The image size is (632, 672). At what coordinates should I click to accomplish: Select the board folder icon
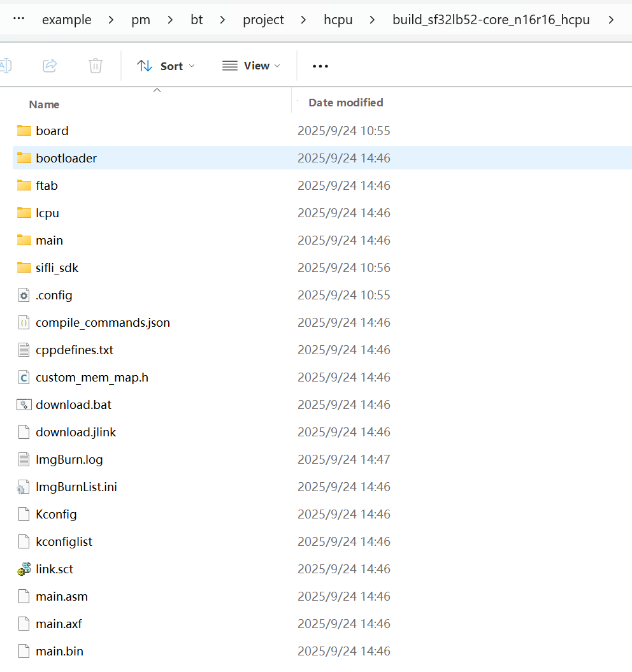(x=24, y=131)
